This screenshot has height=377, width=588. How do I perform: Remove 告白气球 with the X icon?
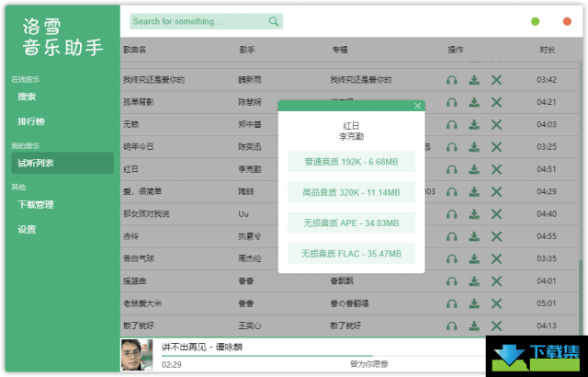click(497, 258)
